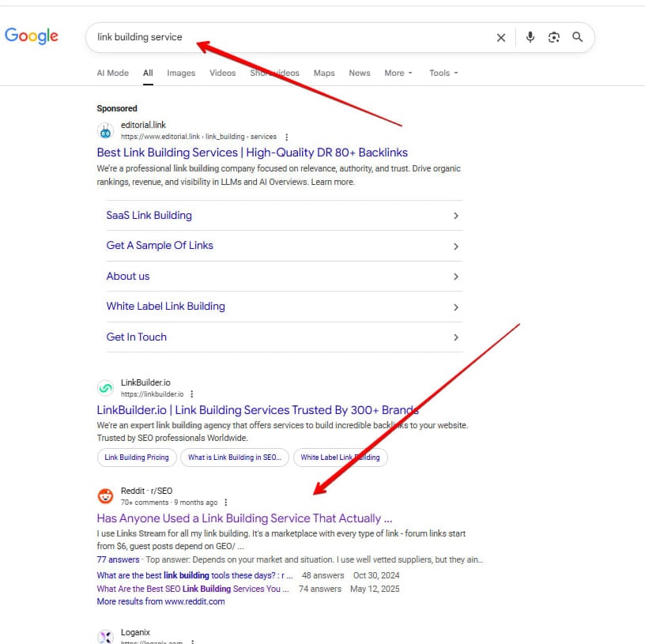Viewport: 645px width, 644px height.
Task: Open the LinkBuilder.io result title link
Action: click(x=255, y=409)
